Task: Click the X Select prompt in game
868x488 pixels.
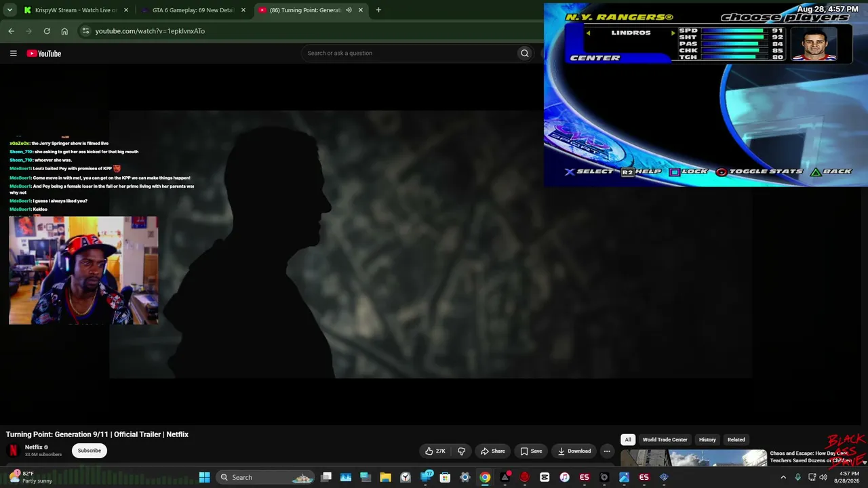Action: point(589,171)
